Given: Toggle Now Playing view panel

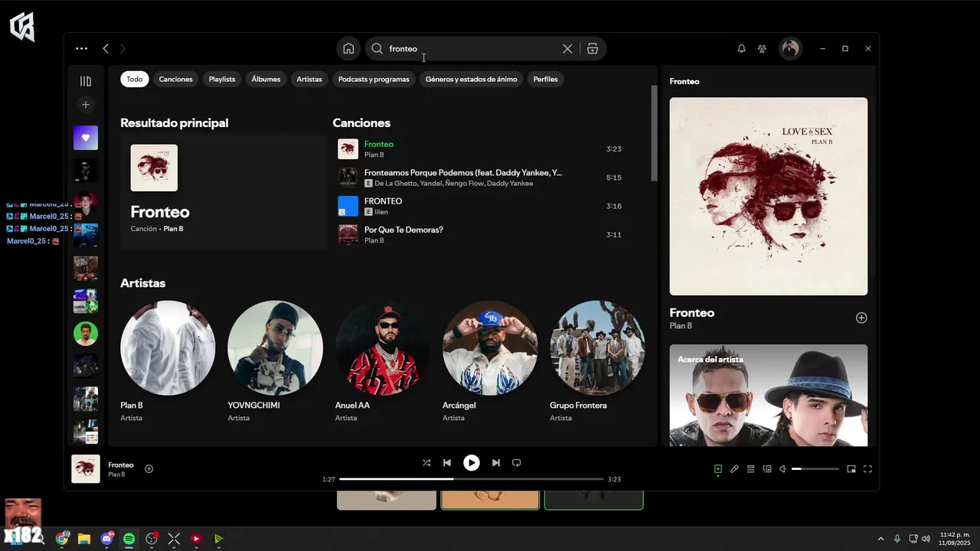Looking at the screenshot, I should (x=717, y=469).
